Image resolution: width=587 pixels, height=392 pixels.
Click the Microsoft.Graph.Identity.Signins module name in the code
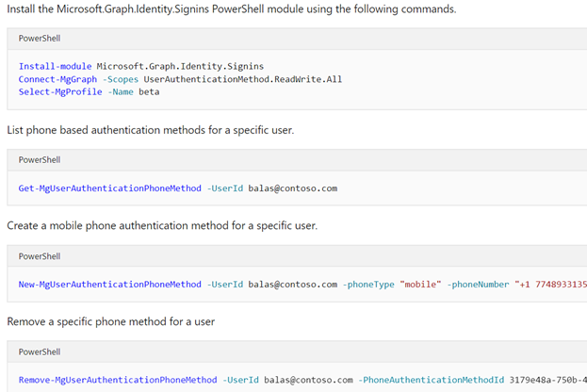pos(180,66)
